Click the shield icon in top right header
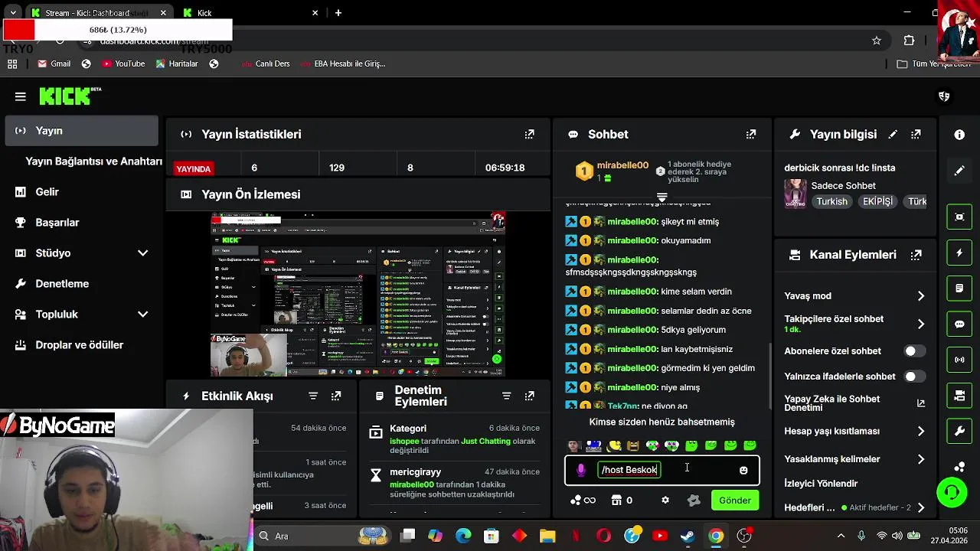This screenshot has width=980, height=551. 944,96
